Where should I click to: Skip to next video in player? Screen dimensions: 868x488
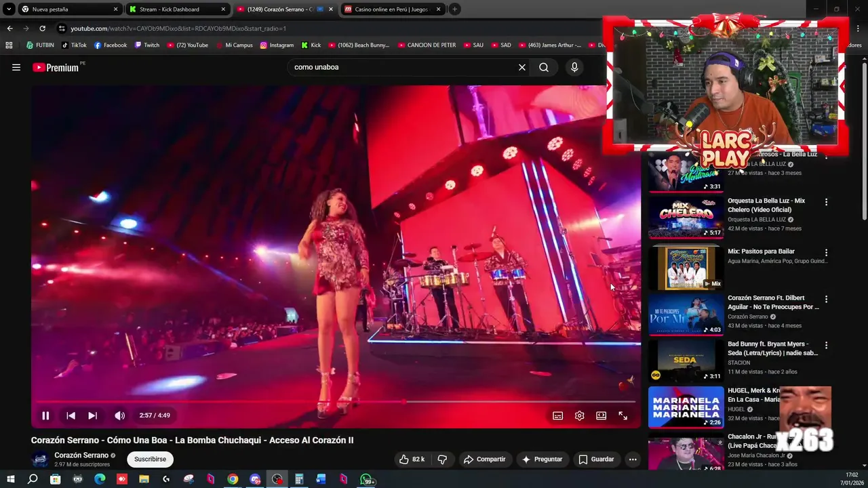click(x=92, y=415)
